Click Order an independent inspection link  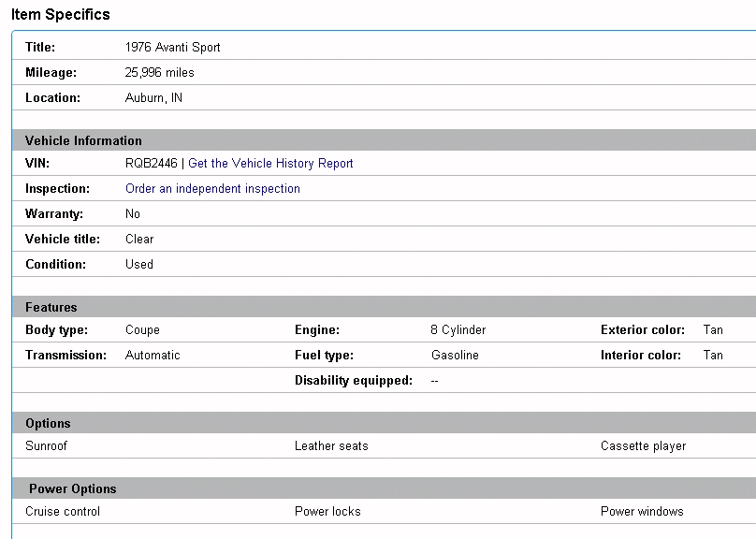click(212, 189)
